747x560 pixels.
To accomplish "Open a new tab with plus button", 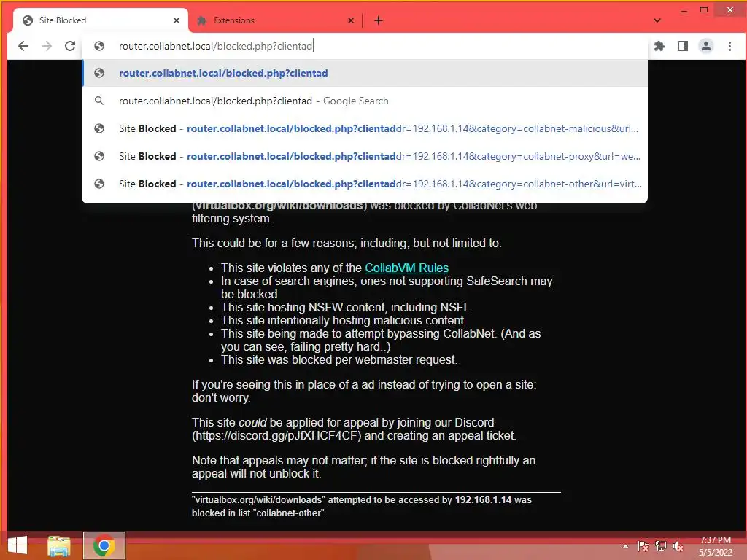I will tap(379, 20).
